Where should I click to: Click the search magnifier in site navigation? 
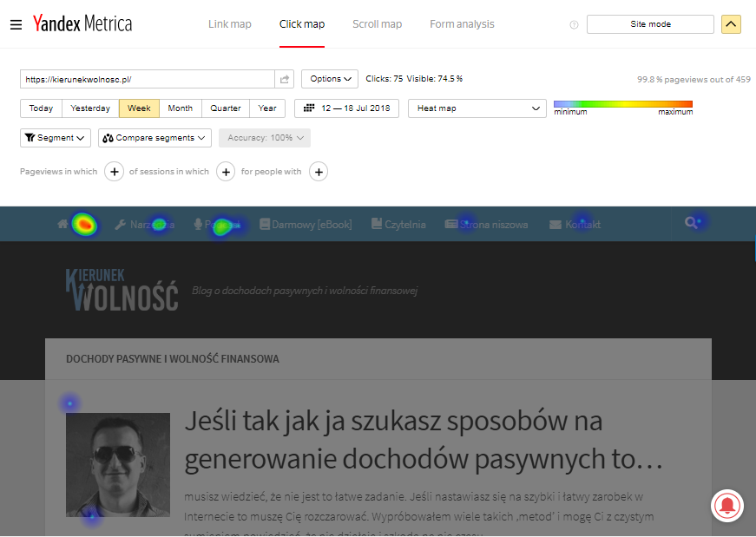coord(691,223)
